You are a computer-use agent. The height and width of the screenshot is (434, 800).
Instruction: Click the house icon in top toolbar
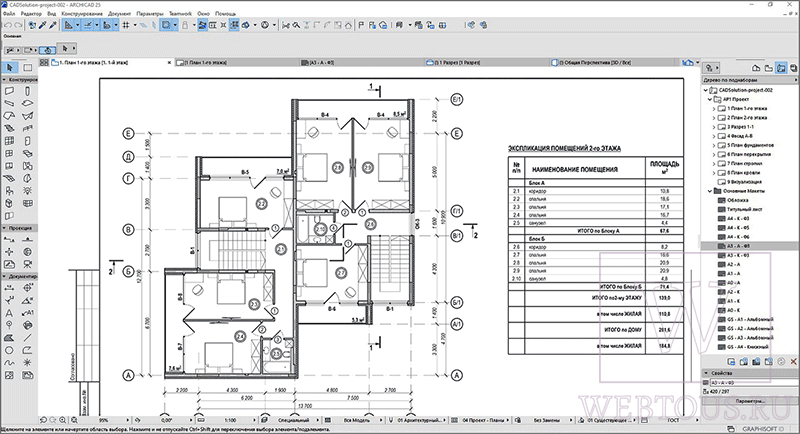tap(348, 25)
